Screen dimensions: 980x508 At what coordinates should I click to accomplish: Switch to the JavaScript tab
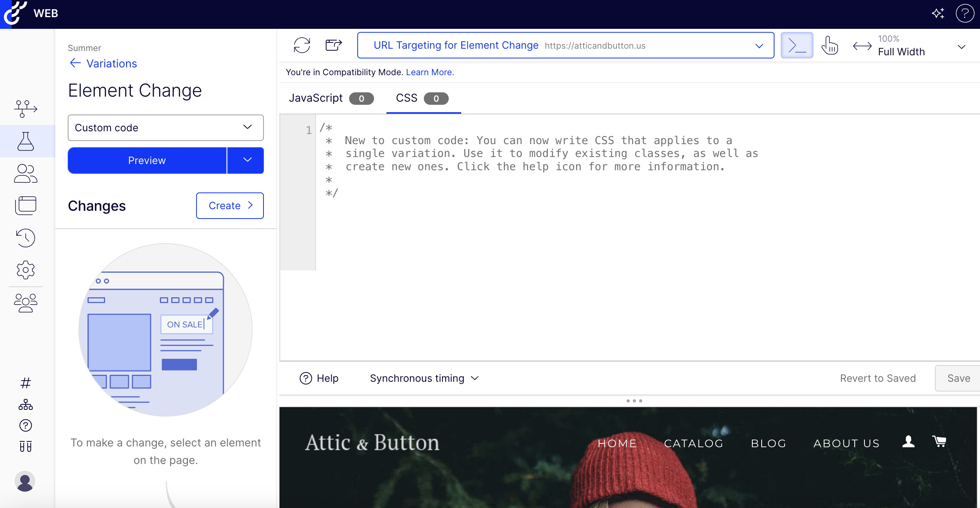(316, 98)
